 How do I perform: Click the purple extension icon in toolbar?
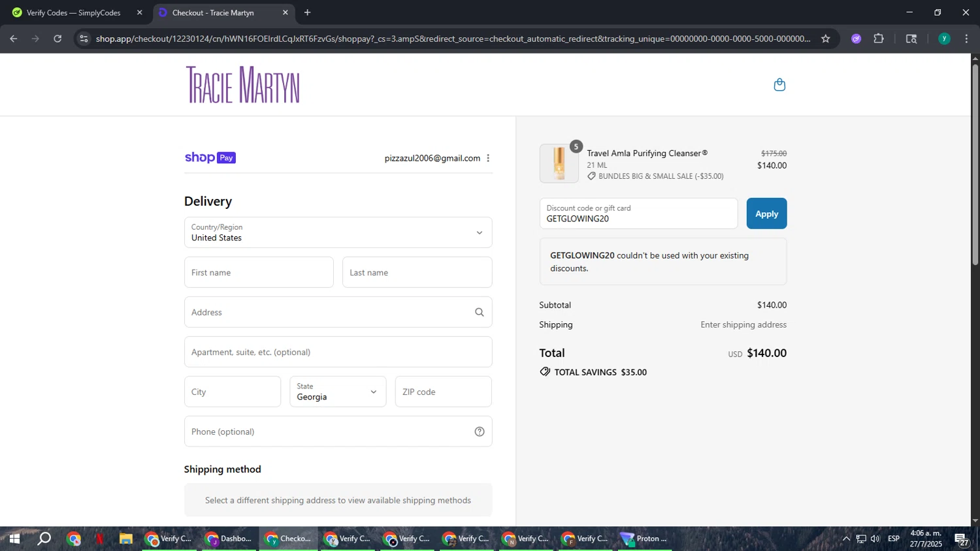pos(857,39)
